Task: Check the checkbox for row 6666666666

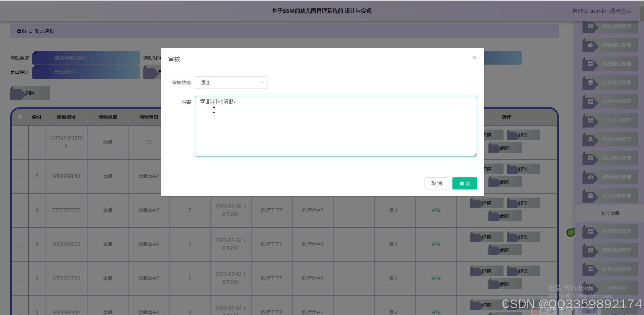Action: pos(20,244)
